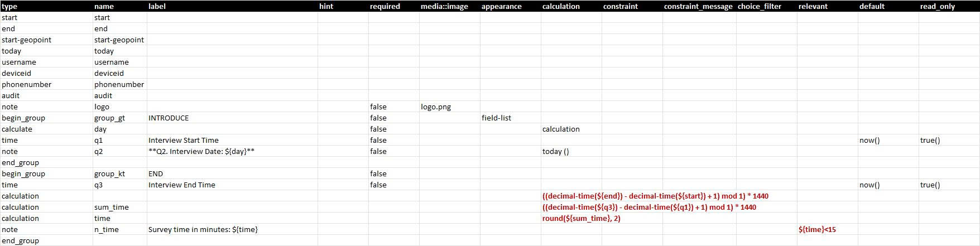Click the "Q2. Interview Date" label cell
This screenshot has height=246, width=980.
(201, 151)
